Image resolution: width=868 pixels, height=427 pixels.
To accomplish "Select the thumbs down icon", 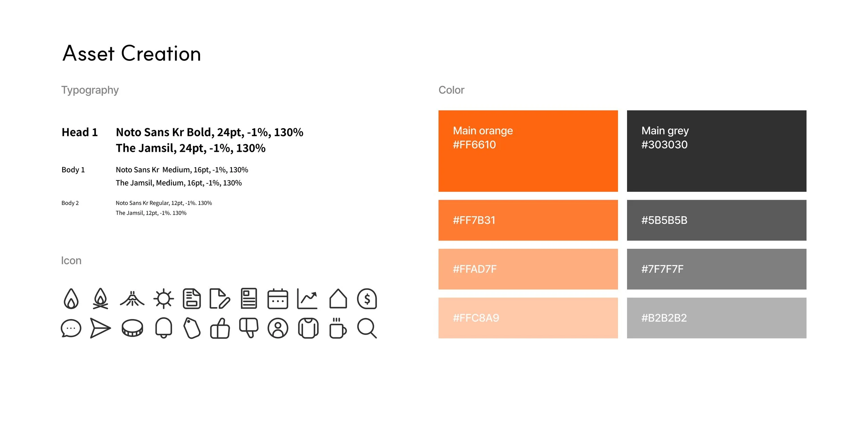I will click(249, 328).
